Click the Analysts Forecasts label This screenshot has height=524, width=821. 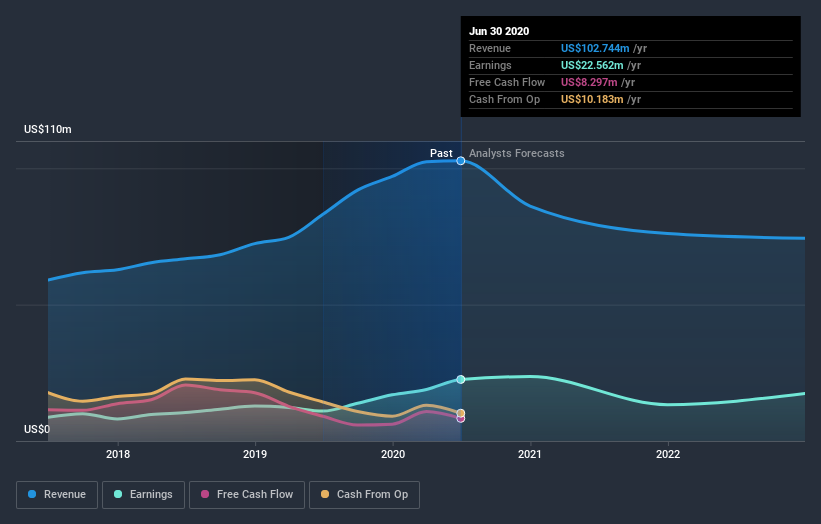point(517,153)
